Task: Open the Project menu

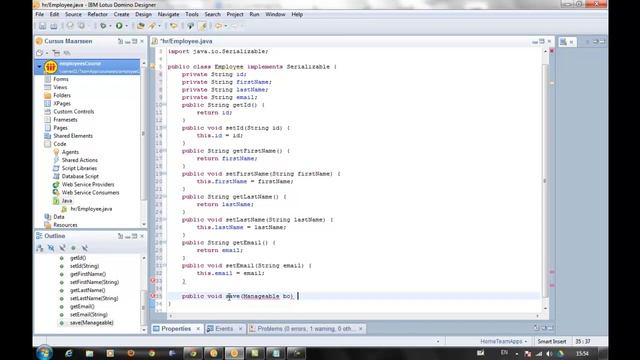Action: point(235,14)
